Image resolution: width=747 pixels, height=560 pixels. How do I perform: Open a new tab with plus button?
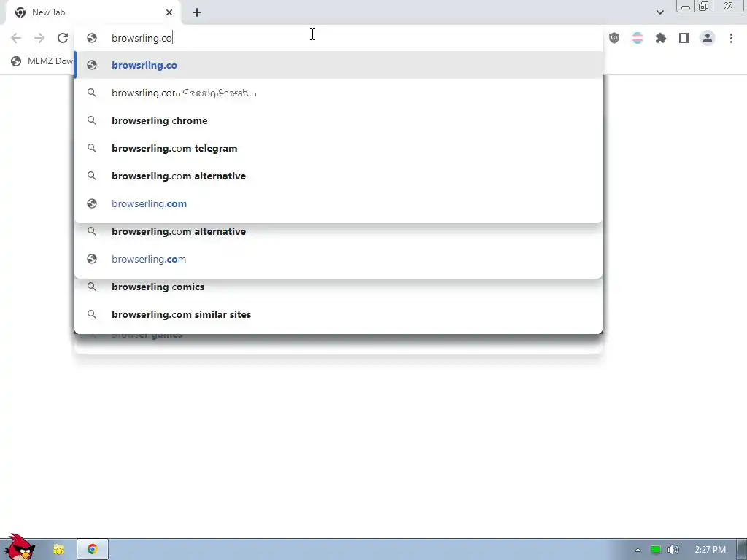[x=197, y=13]
